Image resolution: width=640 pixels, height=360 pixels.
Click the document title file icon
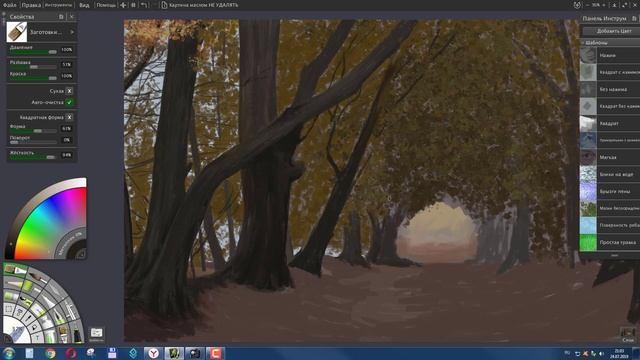164,5
